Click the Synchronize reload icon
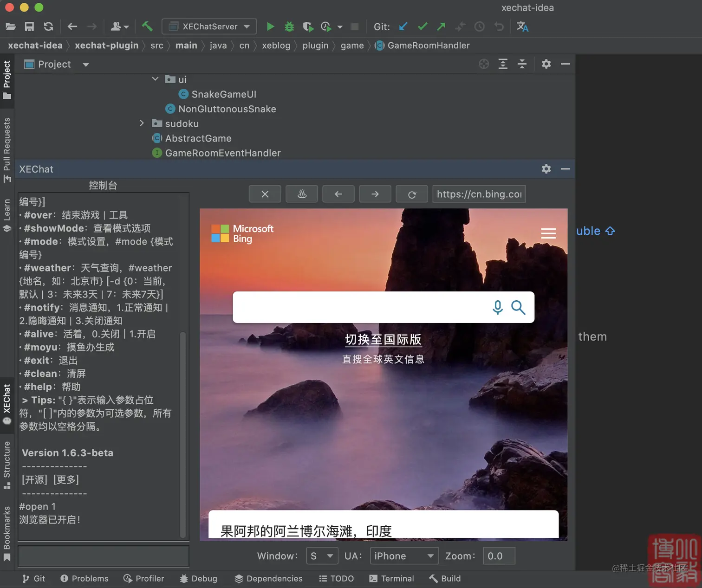702x588 pixels. [x=48, y=26]
